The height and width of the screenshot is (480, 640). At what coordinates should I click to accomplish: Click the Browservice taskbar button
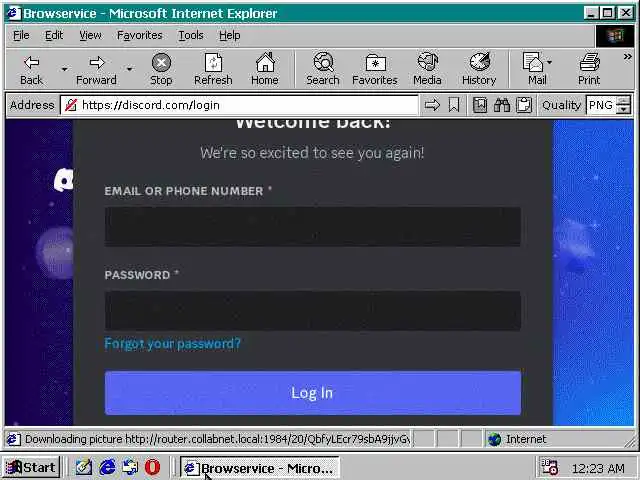260,468
